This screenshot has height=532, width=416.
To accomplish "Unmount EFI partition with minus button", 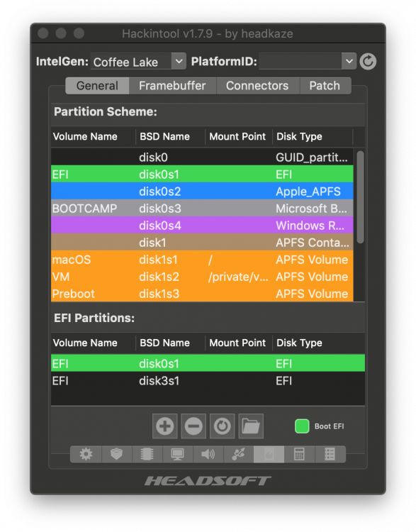I will click(x=193, y=426).
